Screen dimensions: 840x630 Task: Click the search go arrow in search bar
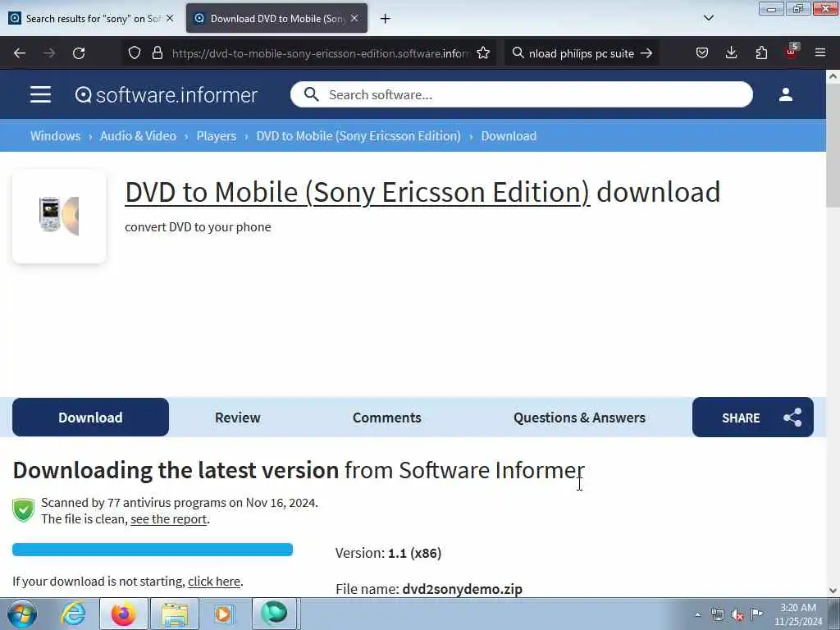[x=646, y=53]
